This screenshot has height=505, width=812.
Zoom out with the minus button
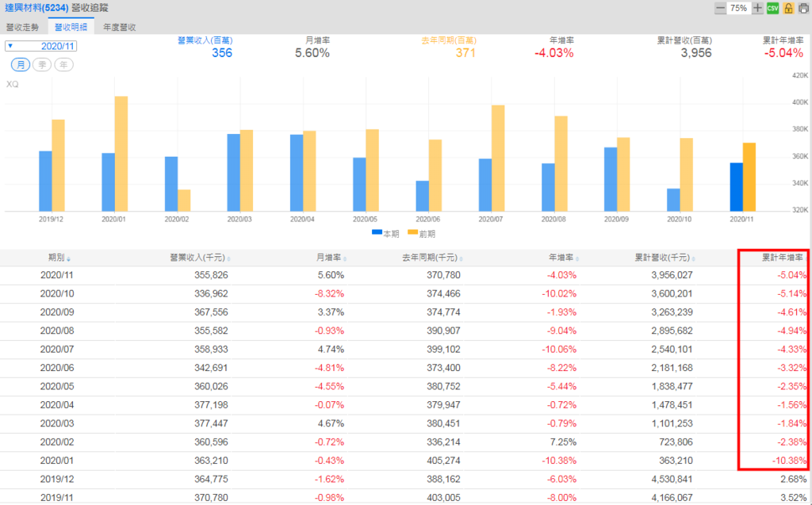click(720, 8)
